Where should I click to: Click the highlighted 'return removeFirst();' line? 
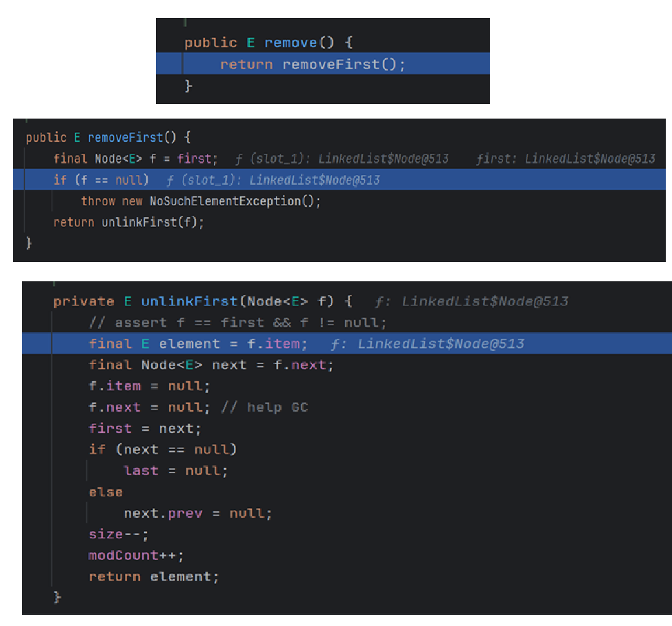tap(323, 64)
